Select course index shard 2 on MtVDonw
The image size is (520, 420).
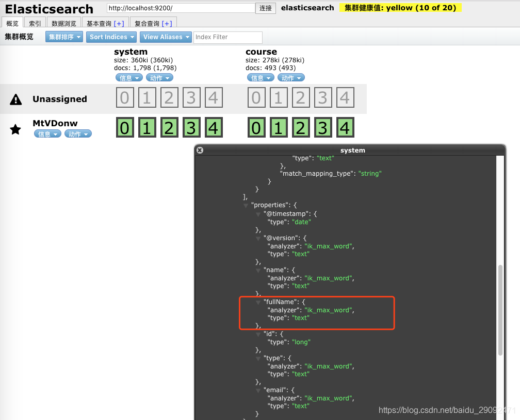301,127
